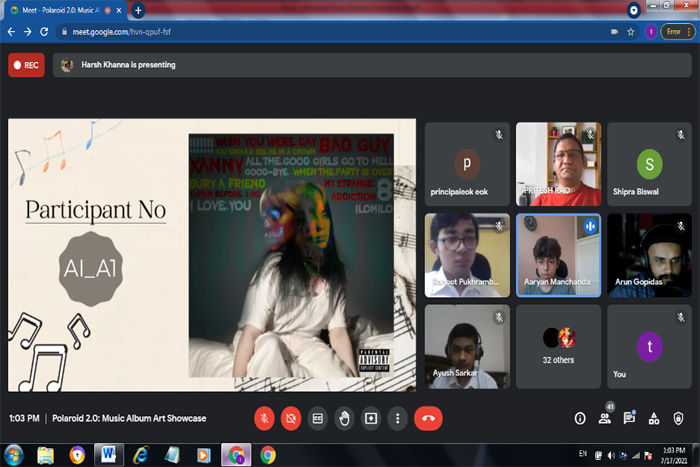Raise your hand in the meeting

[x=344, y=418]
